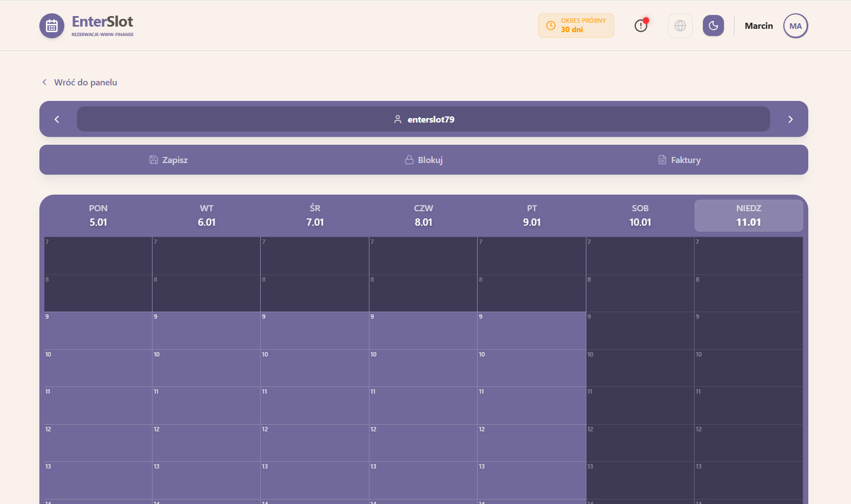Toggle dark mode with the moon icon
This screenshot has height=504, width=851.
[x=713, y=26]
